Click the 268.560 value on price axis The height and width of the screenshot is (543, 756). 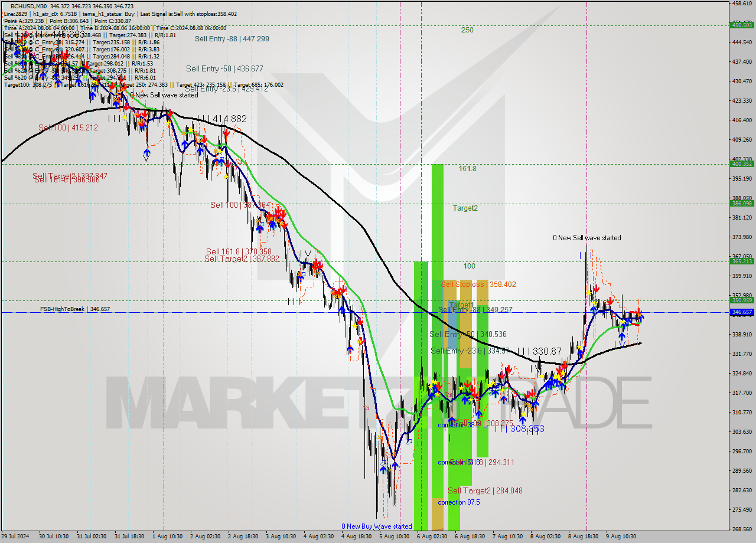[x=742, y=529]
